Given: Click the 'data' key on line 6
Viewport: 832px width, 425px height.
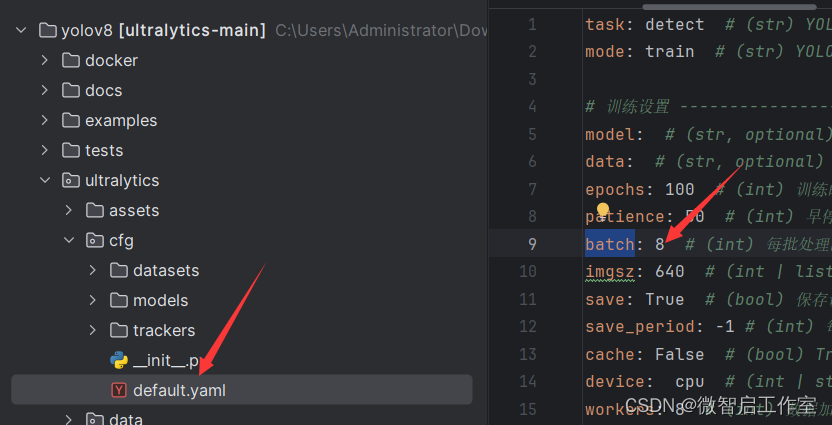Looking at the screenshot, I should [605, 161].
